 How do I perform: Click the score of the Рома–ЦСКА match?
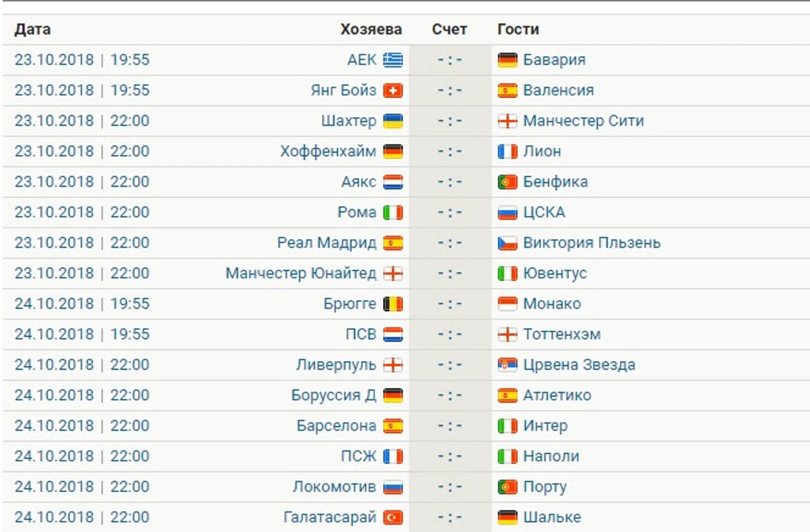click(449, 212)
